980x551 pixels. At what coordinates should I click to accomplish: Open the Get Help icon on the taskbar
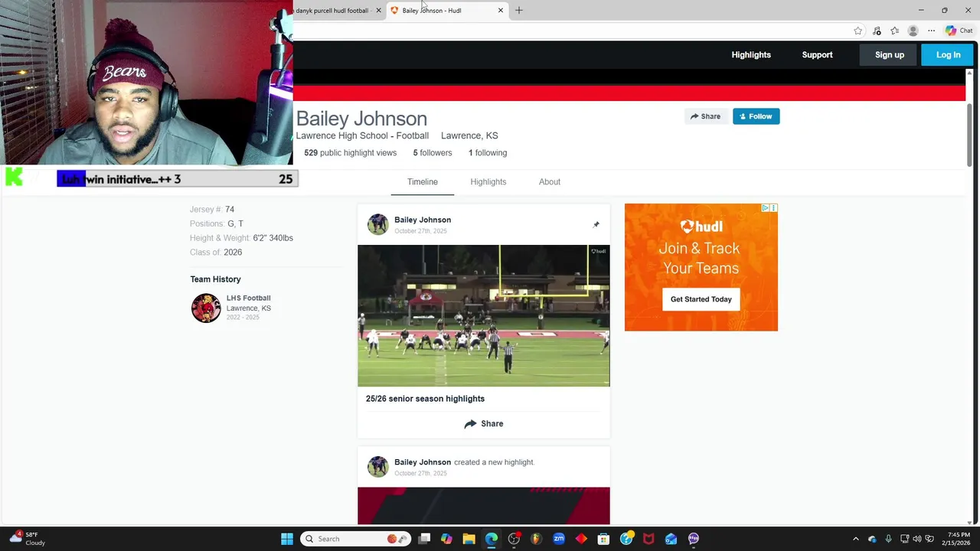pos(626,539)
